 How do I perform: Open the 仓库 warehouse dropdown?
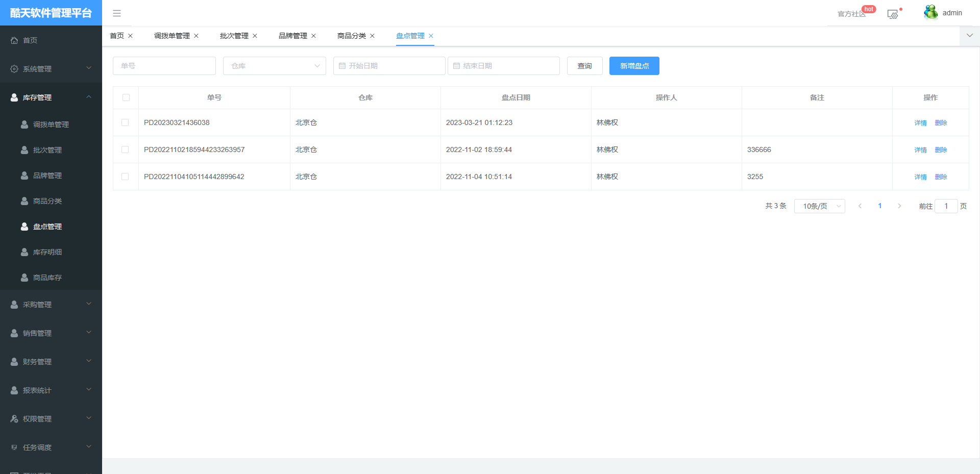(274, 65)
